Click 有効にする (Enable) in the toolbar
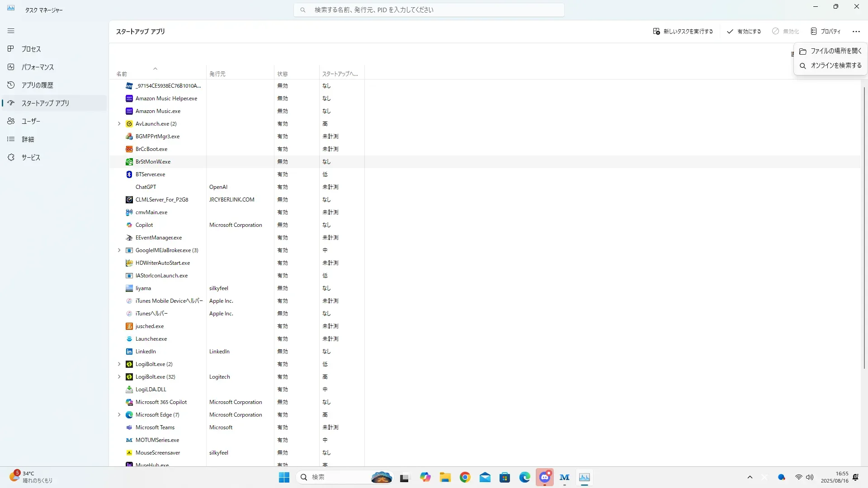The image size is (868, 488). (744, 32)
